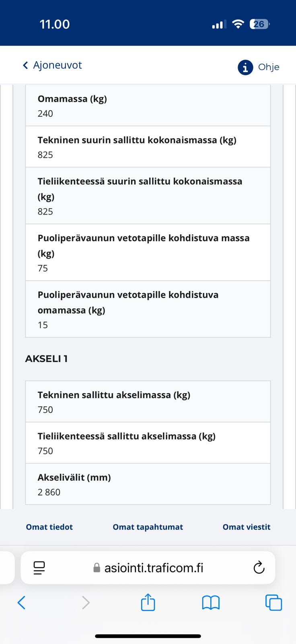Open the Safari bookmarks icon
Screen dimensions: 296x644
click(x=211, y=603)
